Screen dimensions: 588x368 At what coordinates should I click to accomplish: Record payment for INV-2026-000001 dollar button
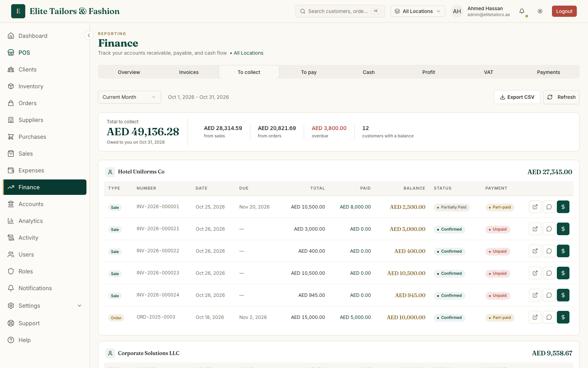[x=563, y=207]
